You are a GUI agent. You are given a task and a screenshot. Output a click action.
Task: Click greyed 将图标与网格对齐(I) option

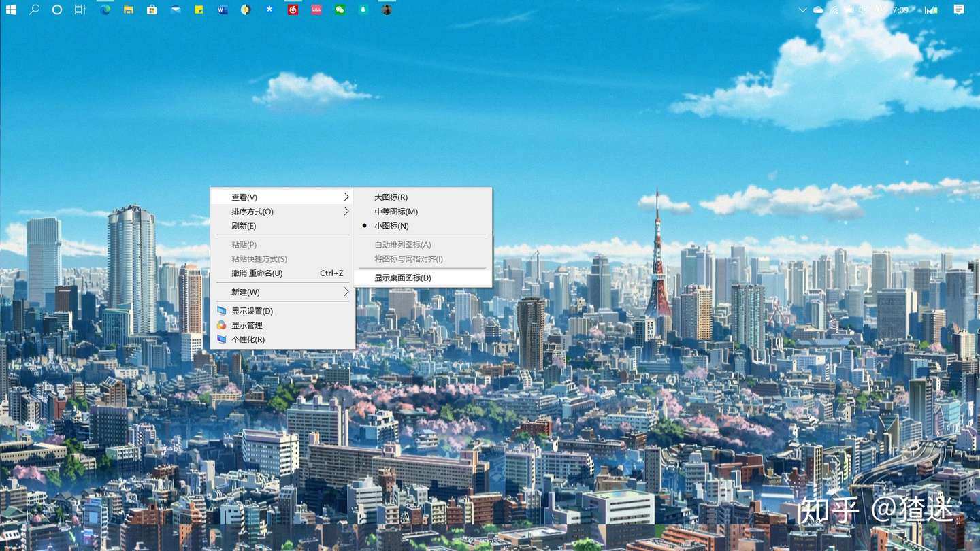coord(423,259)
